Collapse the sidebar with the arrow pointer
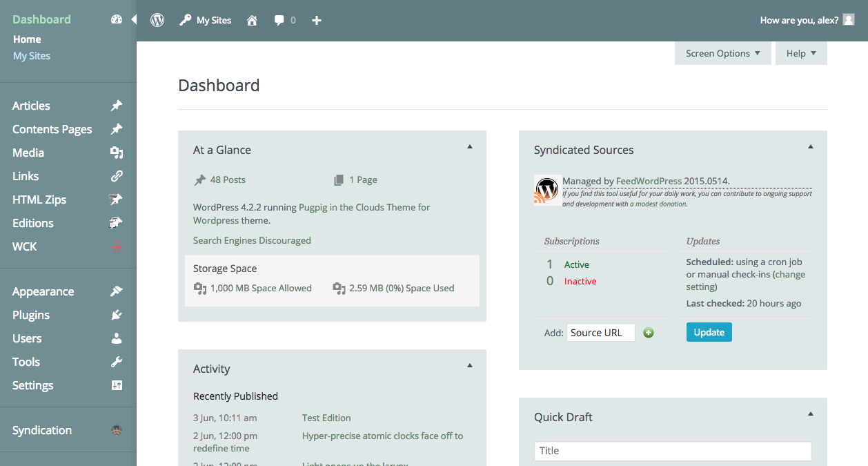The image size is (868, 466). [134, 19]
